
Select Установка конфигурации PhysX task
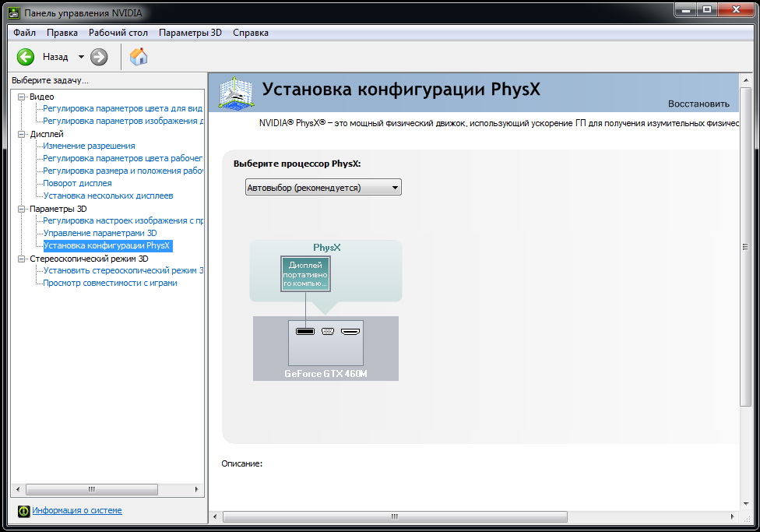pos(107,246)
